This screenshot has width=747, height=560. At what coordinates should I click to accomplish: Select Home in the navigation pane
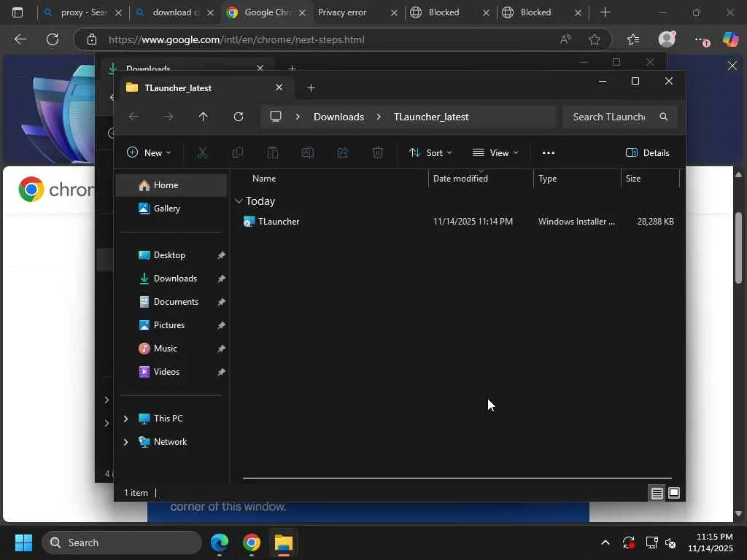171,185
